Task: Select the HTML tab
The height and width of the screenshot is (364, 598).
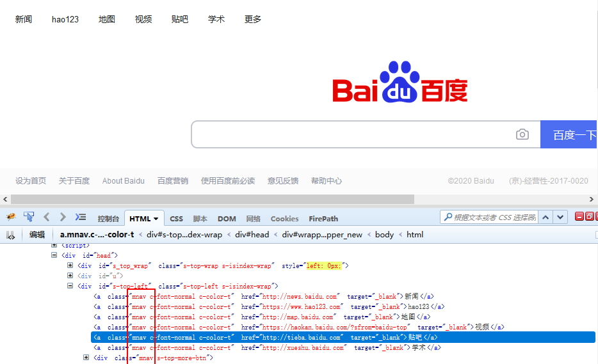Action: pos(140,219)
